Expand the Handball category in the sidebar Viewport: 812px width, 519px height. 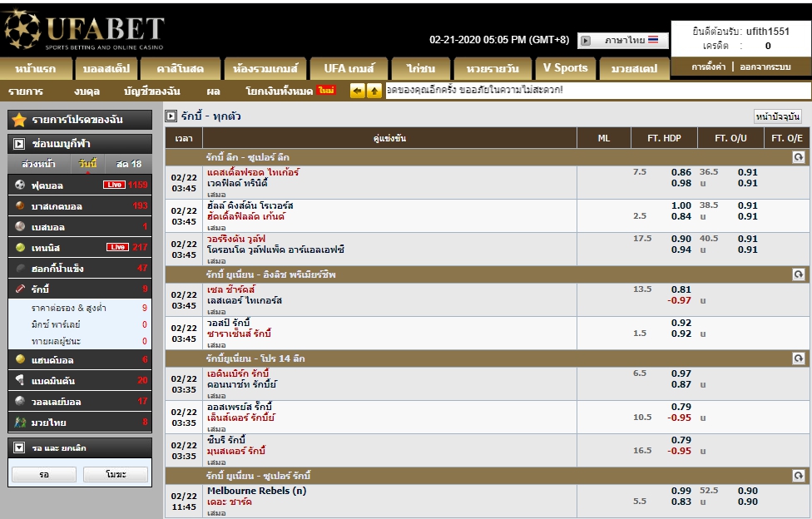pyautogui.click(x=80, y=359)
